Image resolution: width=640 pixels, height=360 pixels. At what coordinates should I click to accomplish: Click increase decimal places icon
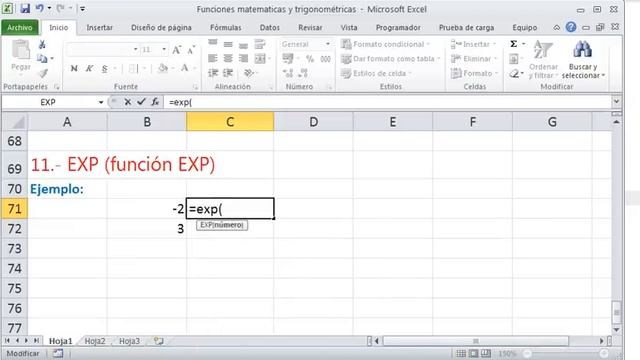(x=288, y=73)
